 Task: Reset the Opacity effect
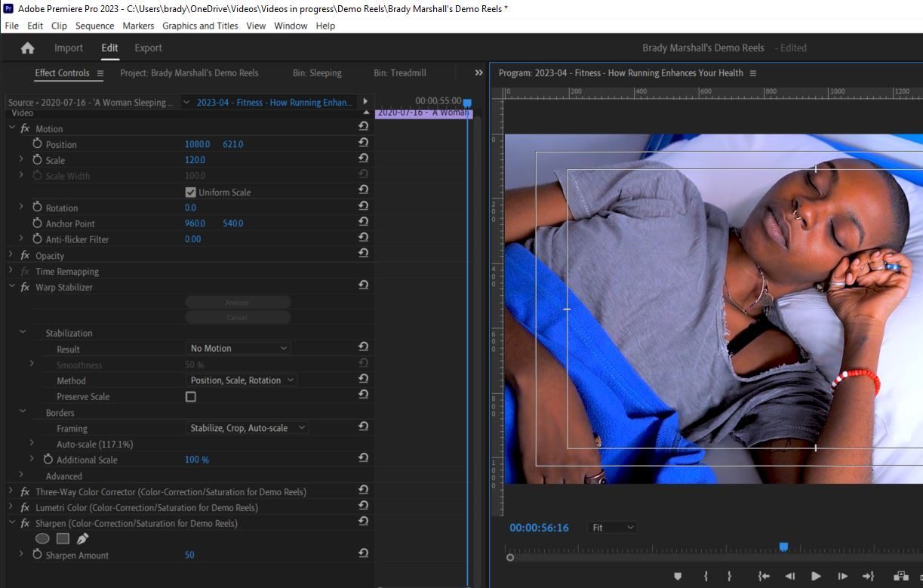point(363,254)
